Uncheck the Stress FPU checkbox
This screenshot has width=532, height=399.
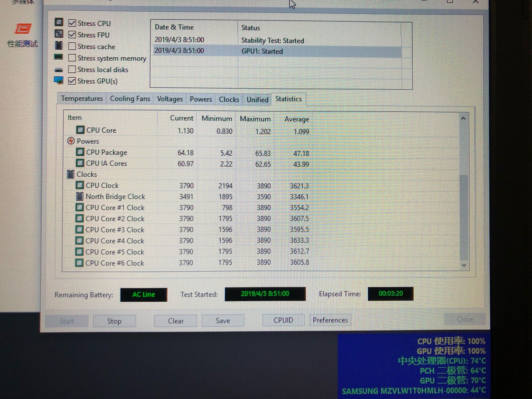[72, 35]
